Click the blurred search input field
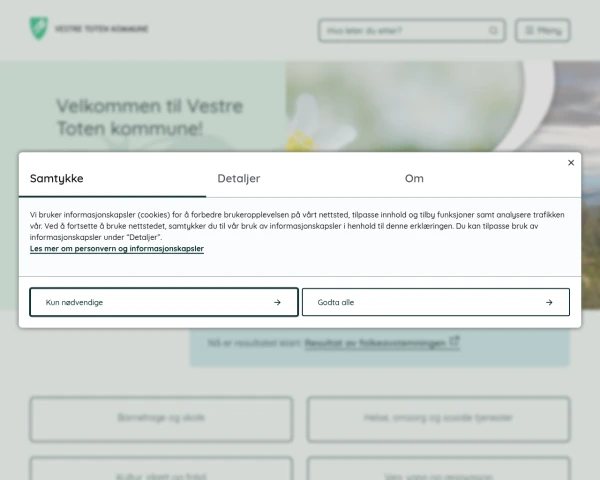Screen dimensions: 600x480 tap(412, 30)
